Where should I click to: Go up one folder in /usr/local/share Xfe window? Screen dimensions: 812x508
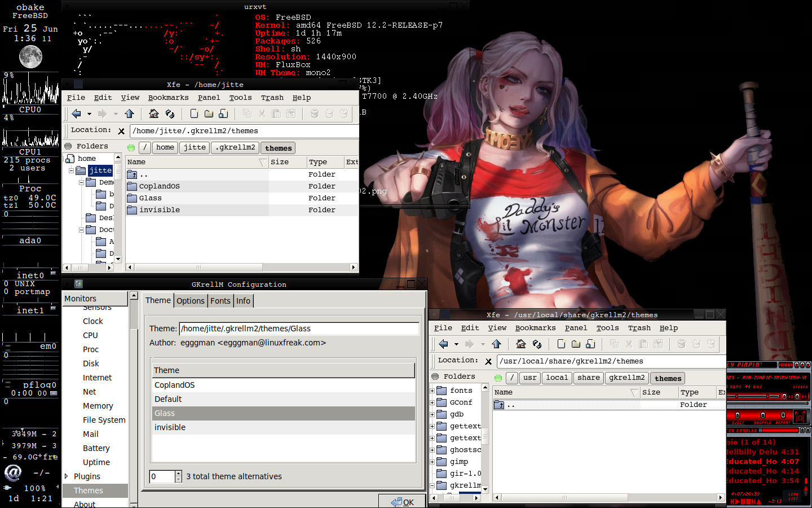[496, 344]
